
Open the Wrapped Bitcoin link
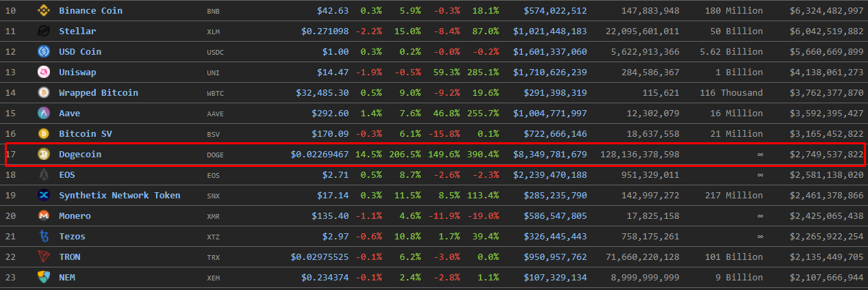click(99, 93)
